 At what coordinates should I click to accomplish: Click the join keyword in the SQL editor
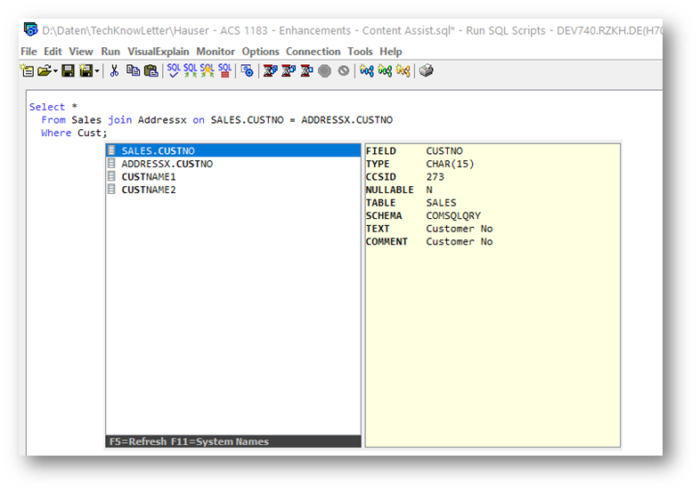(x=120, y=120)
